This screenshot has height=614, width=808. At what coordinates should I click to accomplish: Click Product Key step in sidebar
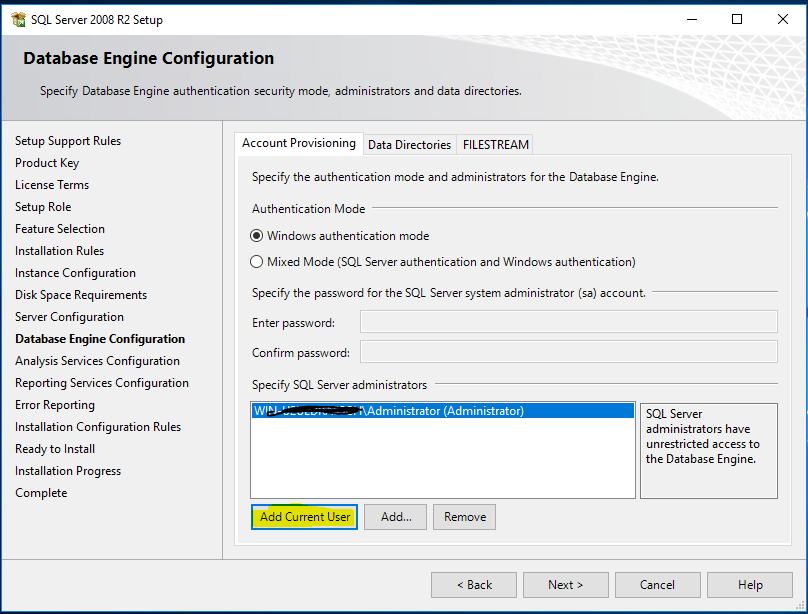[x=47, y=163]
